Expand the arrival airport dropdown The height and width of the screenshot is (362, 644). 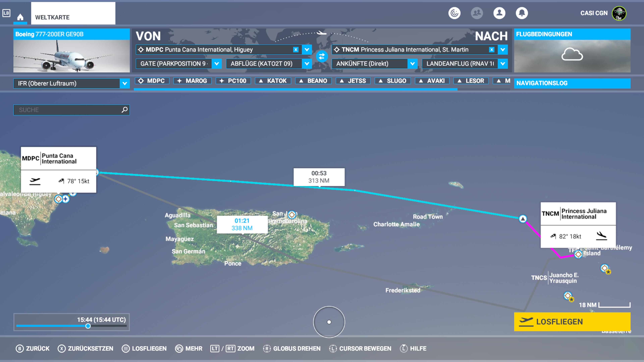502,49
